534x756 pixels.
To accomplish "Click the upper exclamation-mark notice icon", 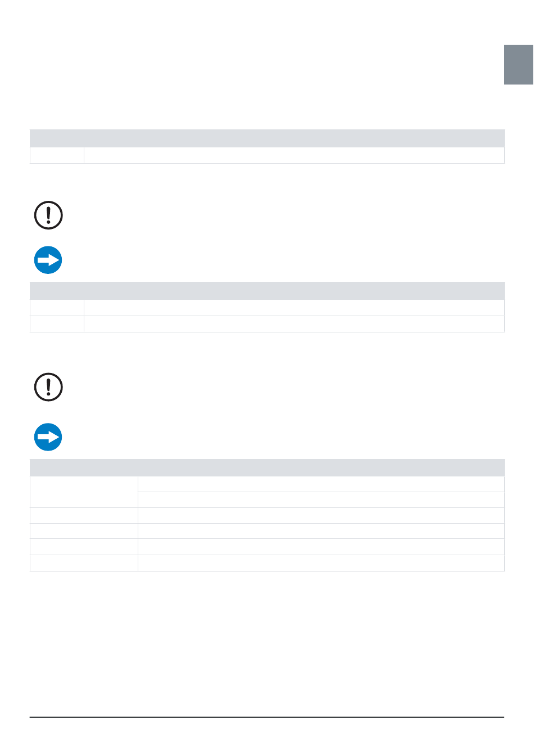I will tap(48, 215).
